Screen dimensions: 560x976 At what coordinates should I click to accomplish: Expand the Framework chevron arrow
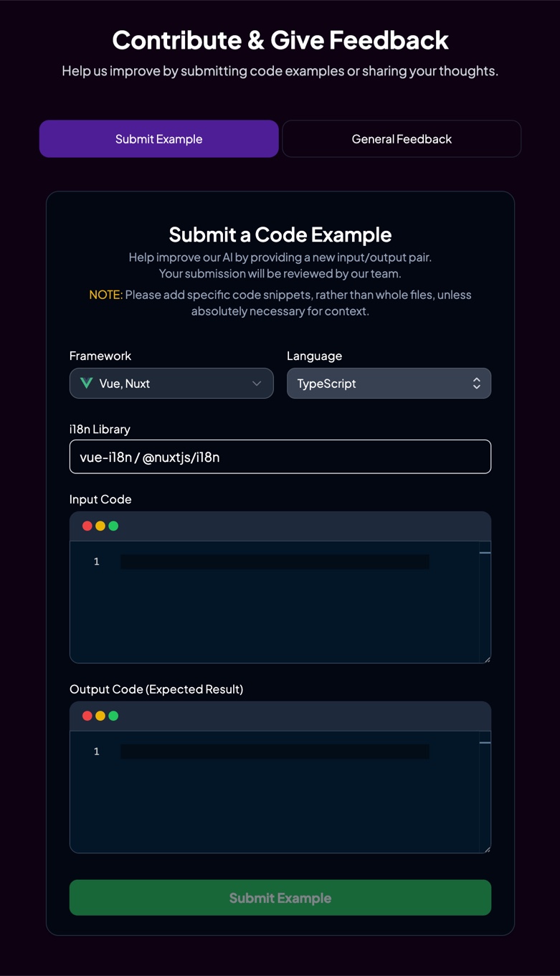(x=257, y=383)
